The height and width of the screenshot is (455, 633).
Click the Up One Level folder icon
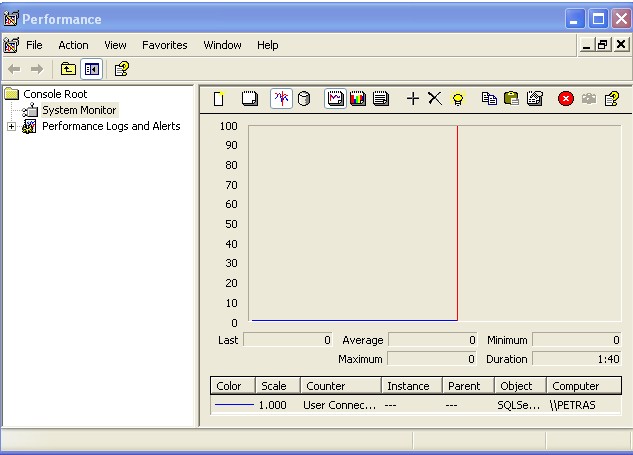point(68,69)
